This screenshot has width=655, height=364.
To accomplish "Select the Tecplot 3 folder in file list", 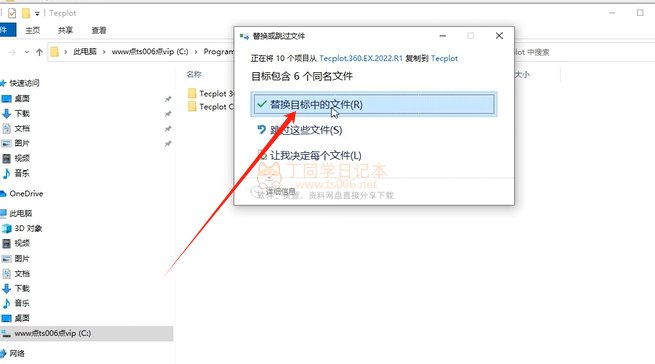I will pos(211,94).
